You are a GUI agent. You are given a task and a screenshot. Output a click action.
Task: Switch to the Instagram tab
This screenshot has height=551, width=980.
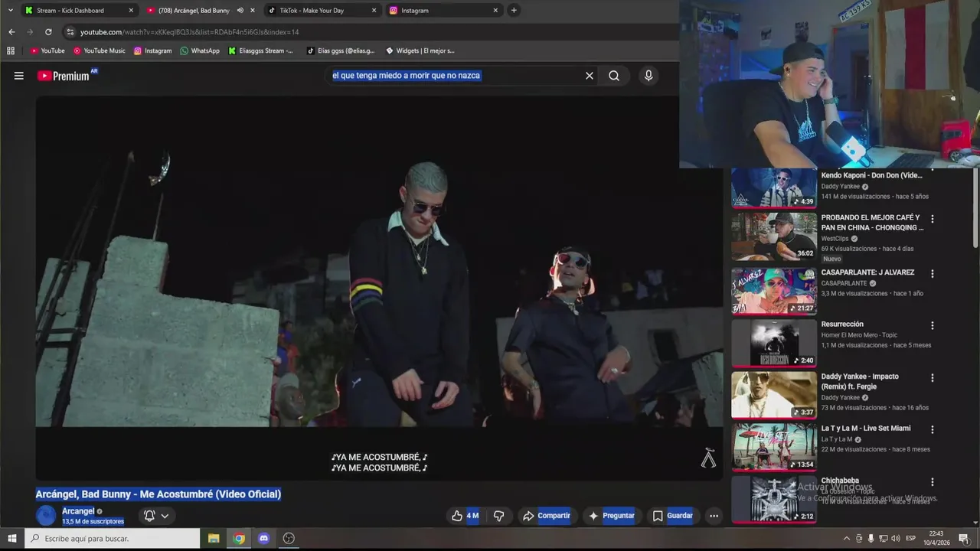click(444, 10)
